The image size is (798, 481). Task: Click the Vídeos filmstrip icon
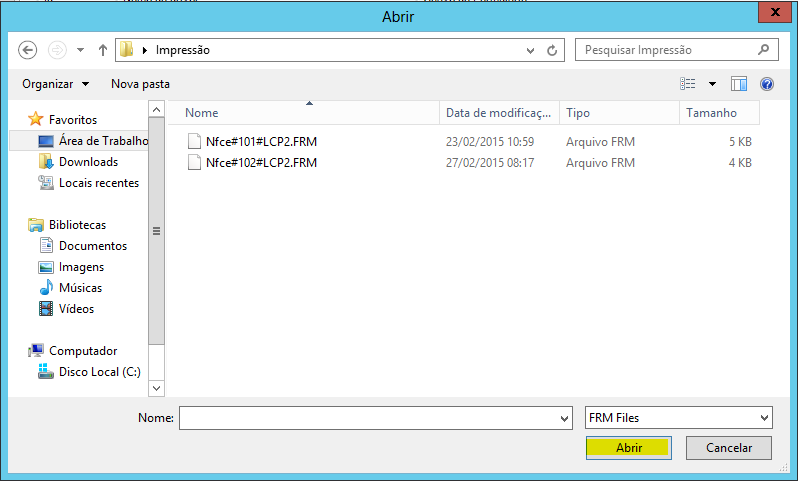pos(46,308)
